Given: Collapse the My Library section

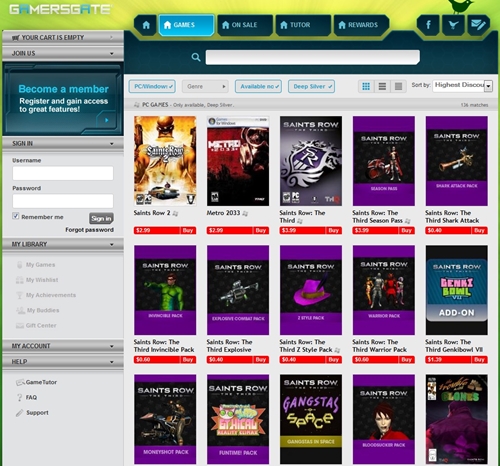Looking at the screenshot, I should coord(63,244).
